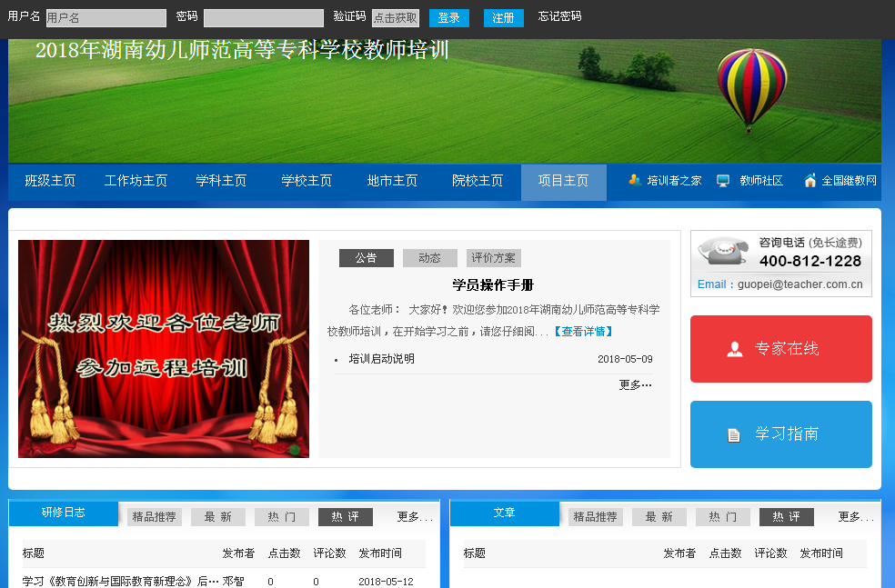
Task: Open 工作坊主页 navigation item
Action: pos(136,181)
